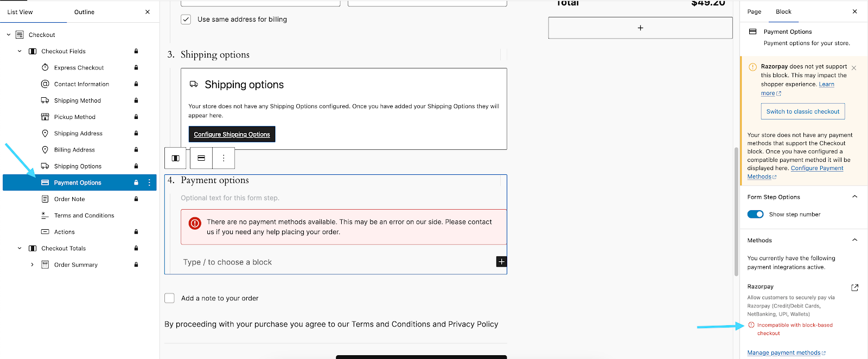Click the Billing Address pin icon
Viewport: 868px width, 359px height.
(45, 149)
